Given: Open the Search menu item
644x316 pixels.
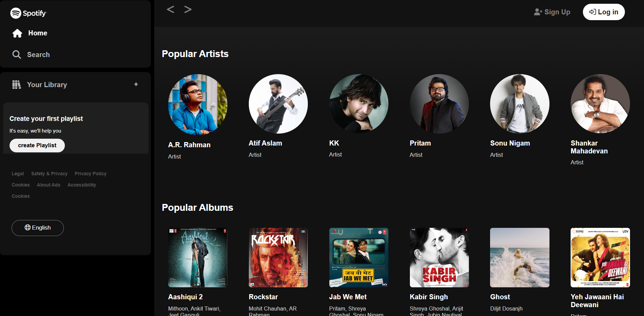Looking at the screenshot, I should (38, 55).
